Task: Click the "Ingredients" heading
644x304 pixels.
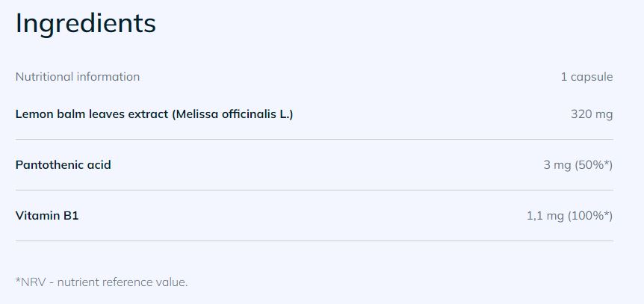Action: coord(85,24)
